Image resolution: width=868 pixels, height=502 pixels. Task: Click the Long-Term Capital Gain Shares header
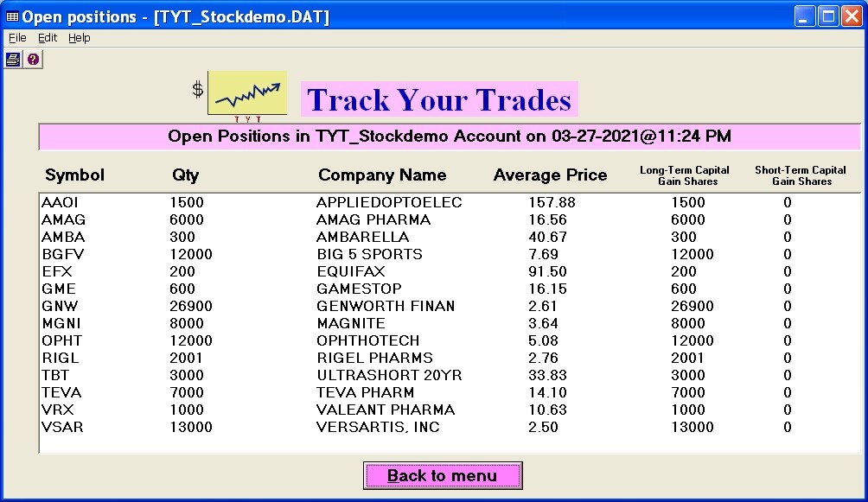(x=685, y=175)
